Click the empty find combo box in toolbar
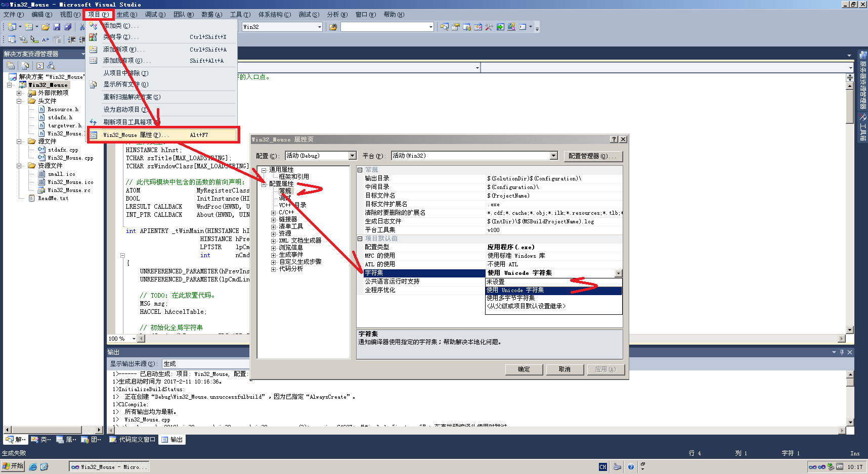 tap(387, 27)
